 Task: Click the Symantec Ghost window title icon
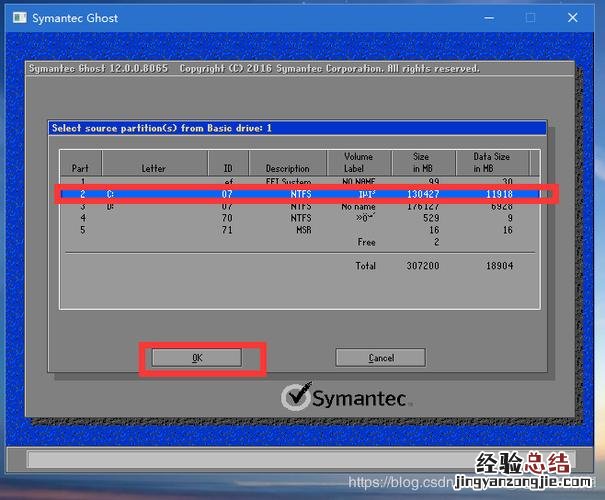pos(20,18)
